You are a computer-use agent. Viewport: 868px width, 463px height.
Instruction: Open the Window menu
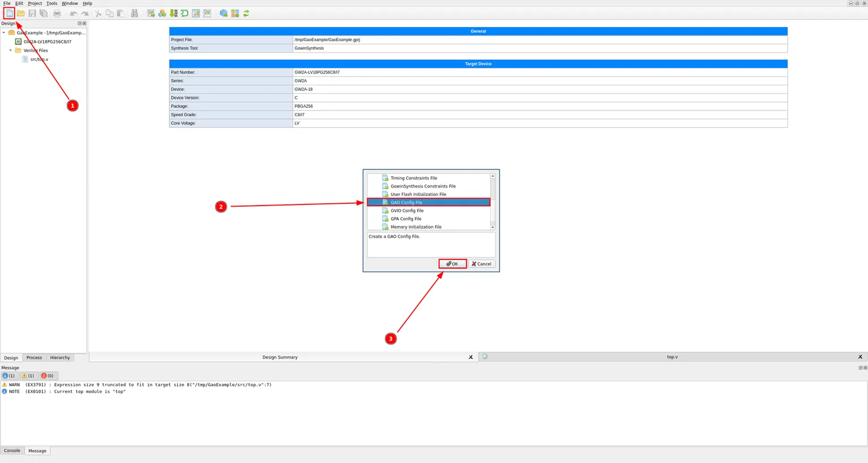pyautogui.click(x=70, y=3)
